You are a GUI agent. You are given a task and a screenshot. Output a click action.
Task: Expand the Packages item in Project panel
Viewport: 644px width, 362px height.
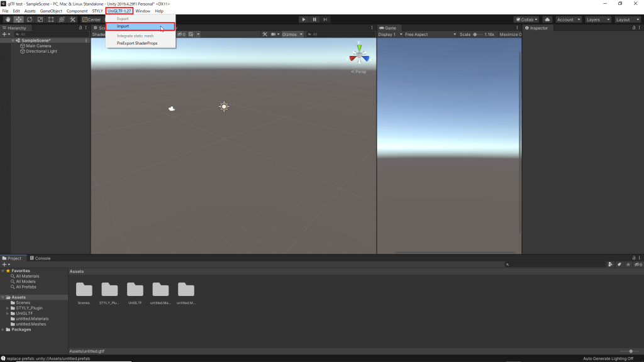point(4,329)
